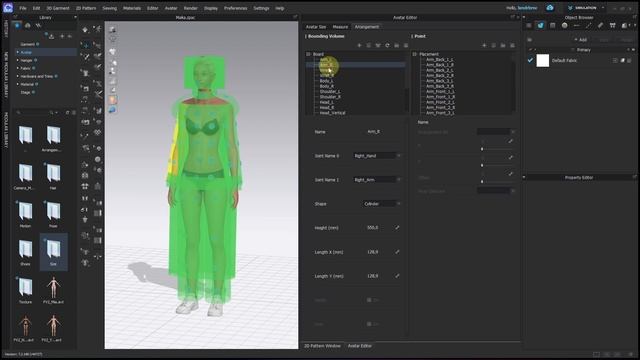Click the cloud sync icon in title bar

[550, 8]
